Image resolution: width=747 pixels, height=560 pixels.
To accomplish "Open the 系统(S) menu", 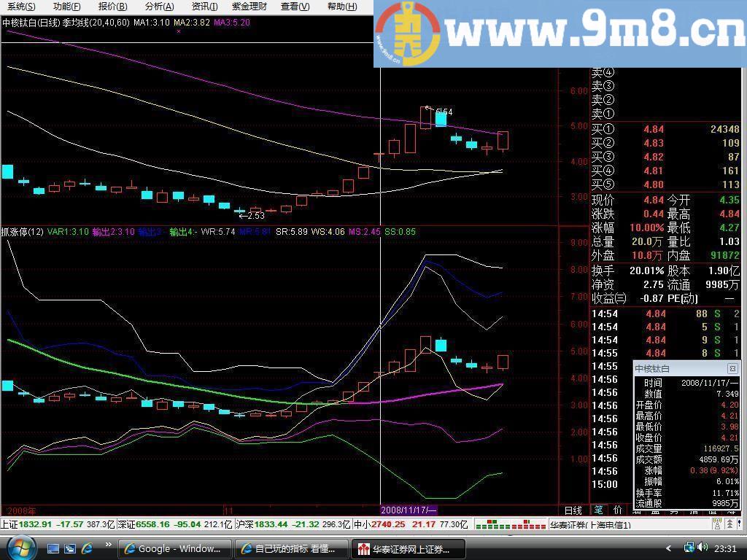I will 21,7.
